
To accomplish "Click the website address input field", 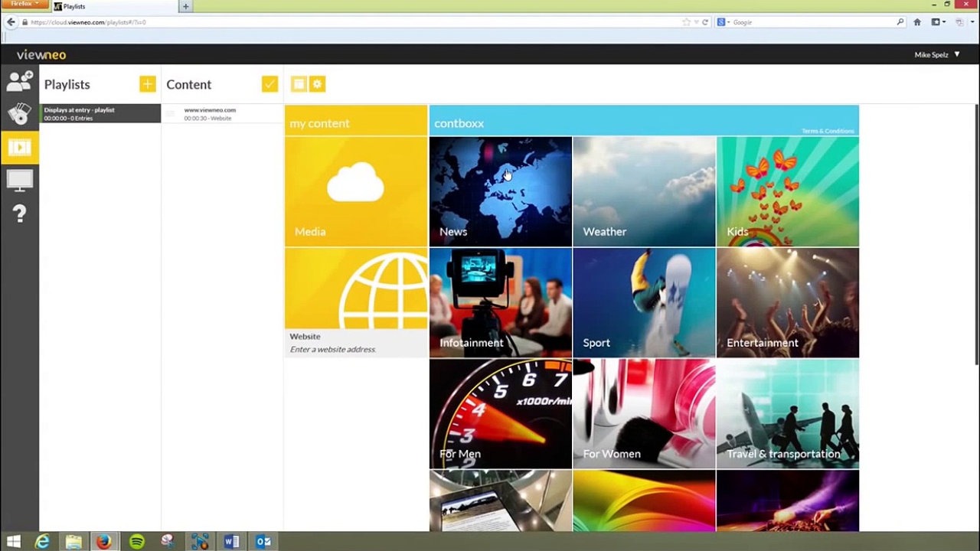I will point(356,350).
